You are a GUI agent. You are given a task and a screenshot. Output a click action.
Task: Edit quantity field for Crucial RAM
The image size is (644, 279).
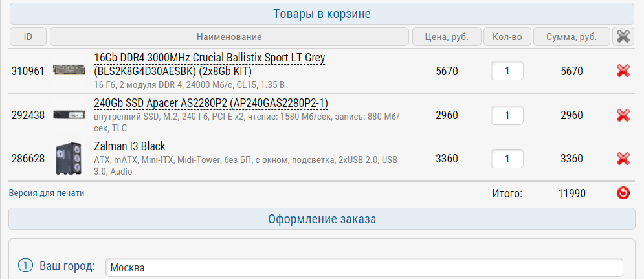(x=507, y=71)
